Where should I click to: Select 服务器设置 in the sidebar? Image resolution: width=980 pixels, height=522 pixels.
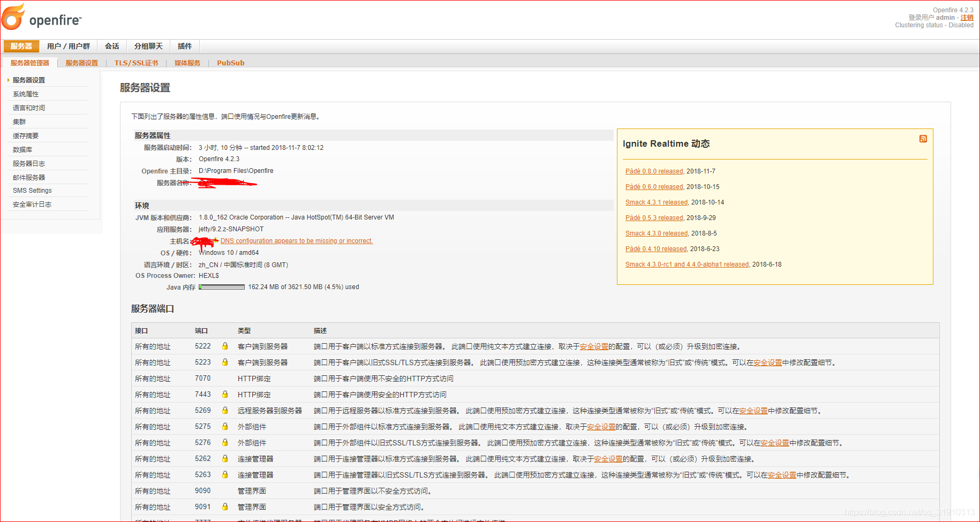coord(29,80)
